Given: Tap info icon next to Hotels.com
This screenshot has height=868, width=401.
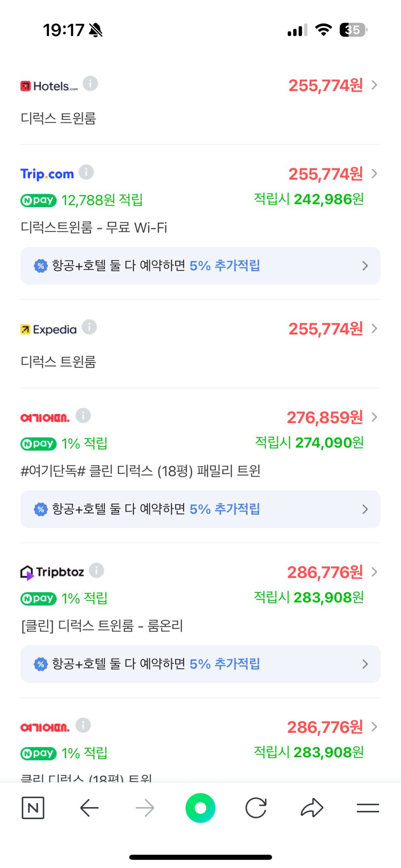Looking at the screenshot, I should [90, 84].
